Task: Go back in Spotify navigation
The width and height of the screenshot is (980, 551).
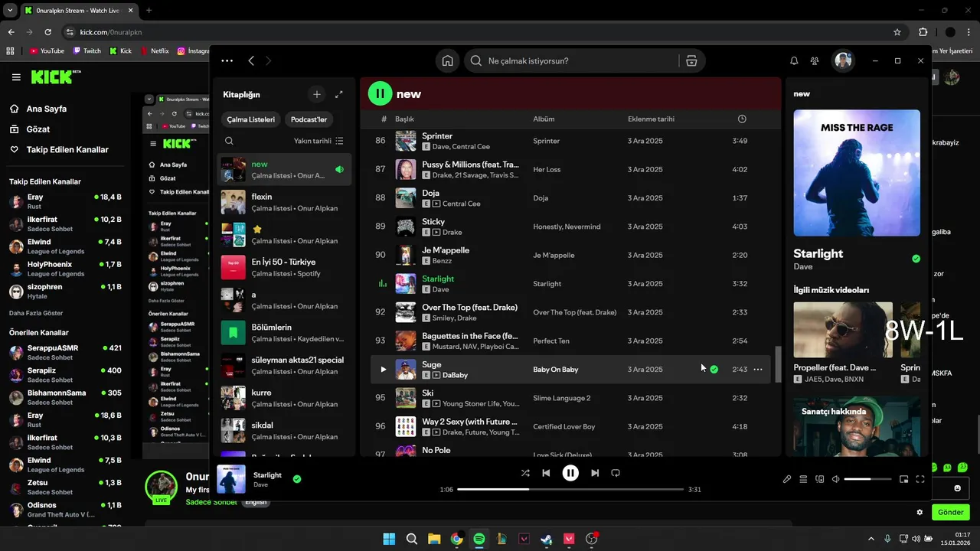Action: point(251,60)
